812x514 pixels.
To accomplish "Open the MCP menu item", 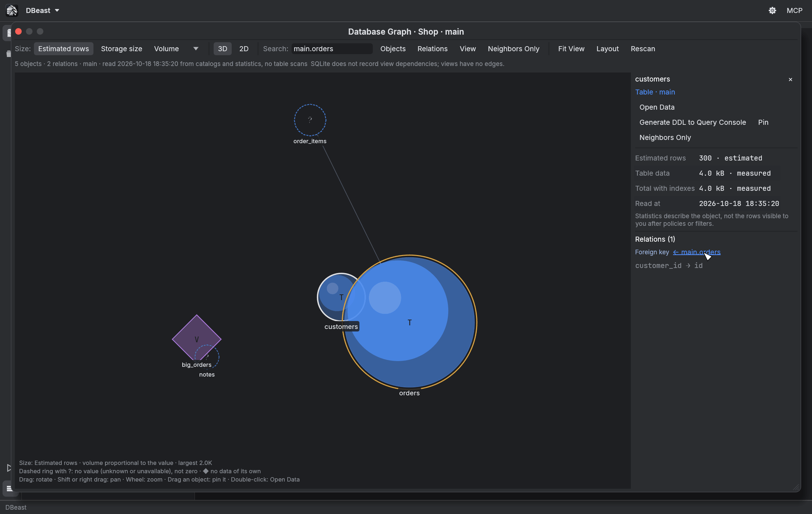I will pos(794,10).
